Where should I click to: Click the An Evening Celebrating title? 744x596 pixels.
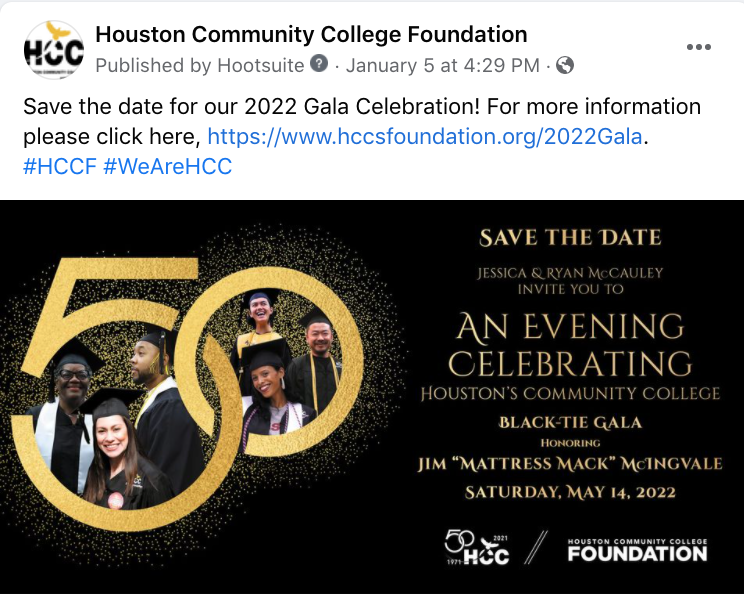pyautogui.click(x=570, y=345)
